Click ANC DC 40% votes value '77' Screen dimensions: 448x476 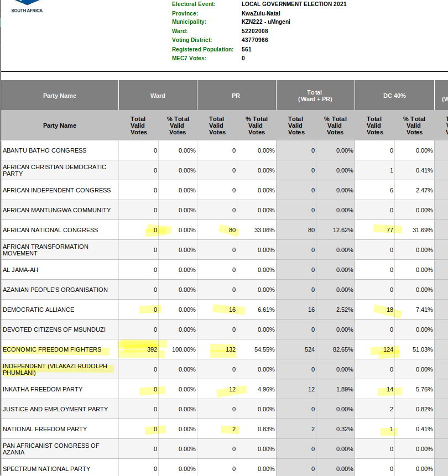390,230
